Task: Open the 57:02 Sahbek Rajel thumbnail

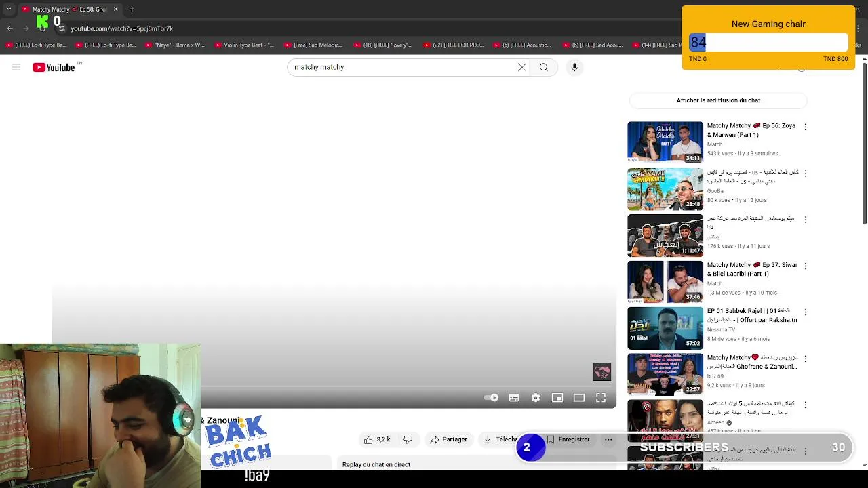Action: coord(665,328)
